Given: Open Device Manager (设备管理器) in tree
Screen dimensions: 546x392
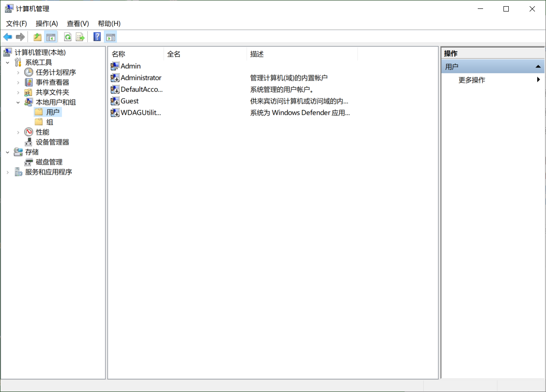Looking at the screenshot, I should 52,142.
